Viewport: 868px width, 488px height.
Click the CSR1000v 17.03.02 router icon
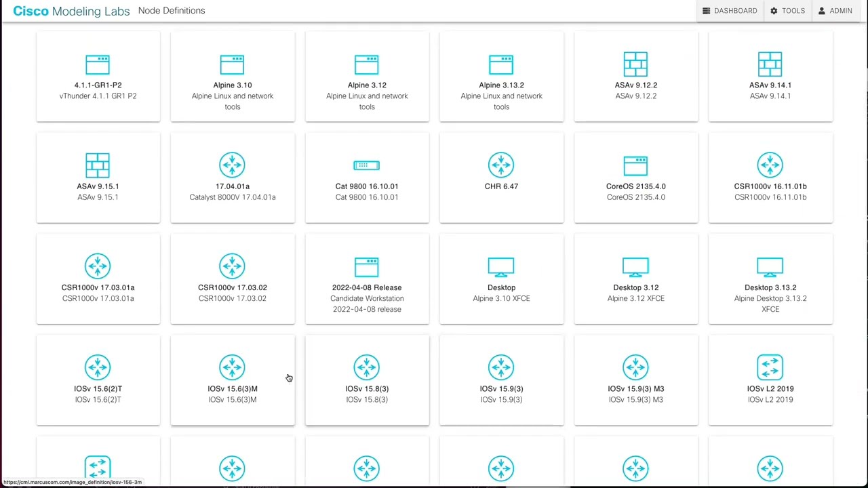[x=232, y=266]
